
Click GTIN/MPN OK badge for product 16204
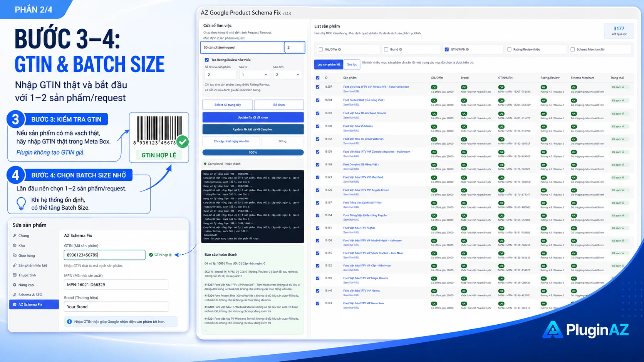[501, 100]
